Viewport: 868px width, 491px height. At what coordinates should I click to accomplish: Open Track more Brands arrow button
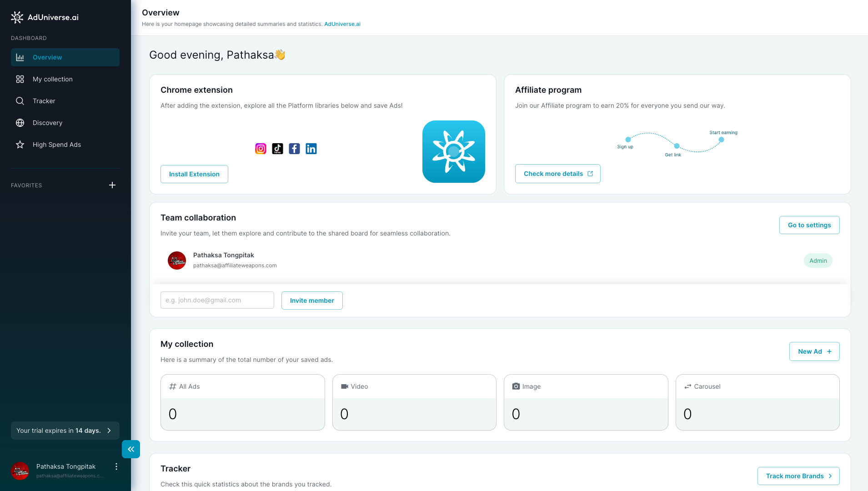pyautogui.click(x=798, y=476)
